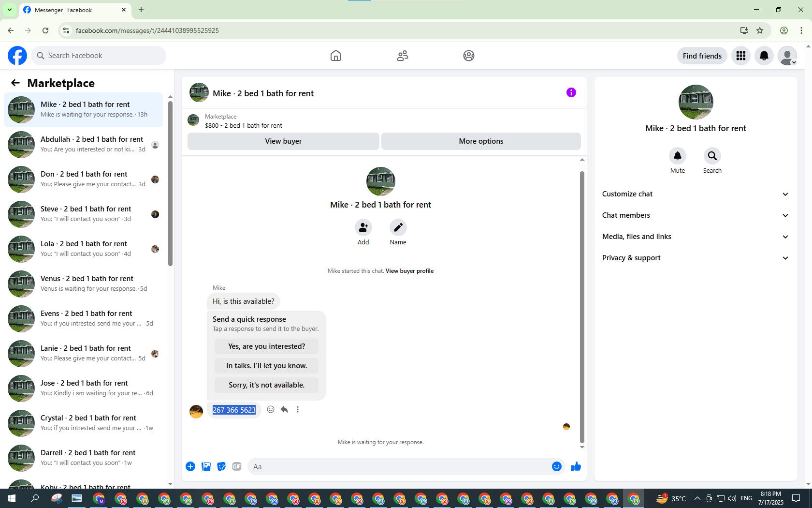Screen dimensions: 812x508
Task: Open Crystal's rental conversation
Action: point(84,423)
